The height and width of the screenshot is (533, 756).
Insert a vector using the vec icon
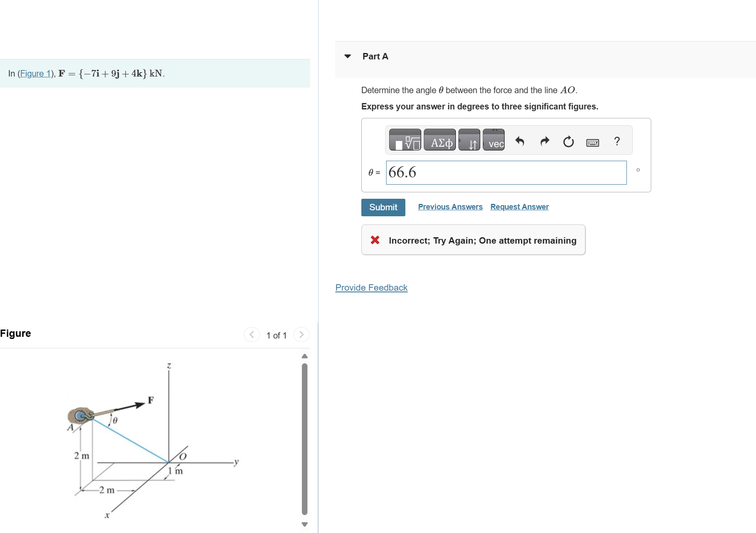[x=493, y=140]
